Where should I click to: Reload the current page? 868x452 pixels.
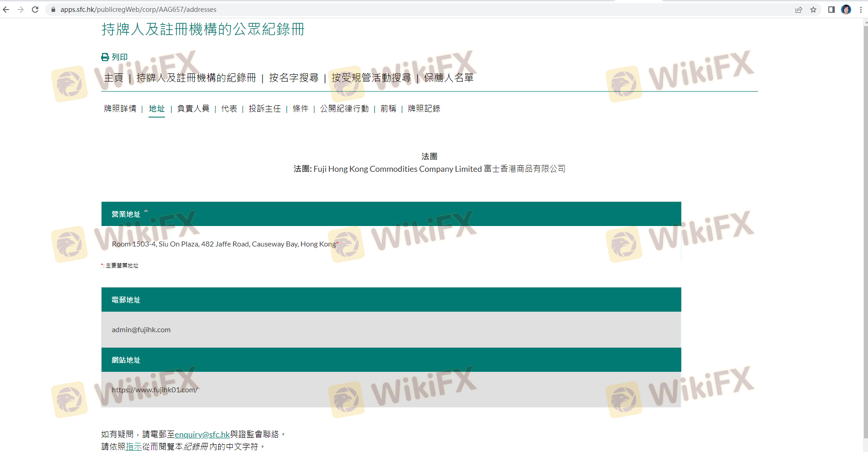(35, 10)
